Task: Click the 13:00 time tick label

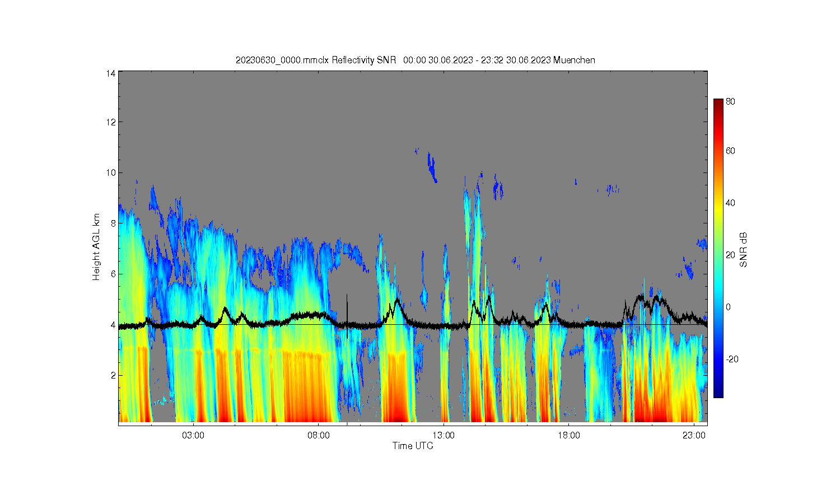Action: click(444, 435)
